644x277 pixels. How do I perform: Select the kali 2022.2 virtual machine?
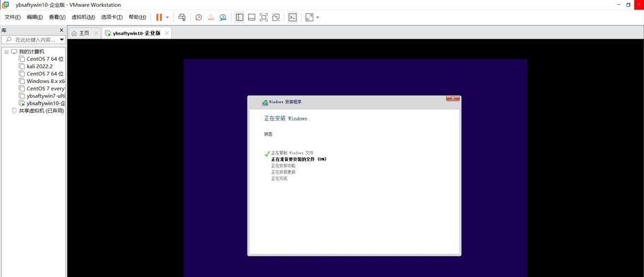(39, 66)
